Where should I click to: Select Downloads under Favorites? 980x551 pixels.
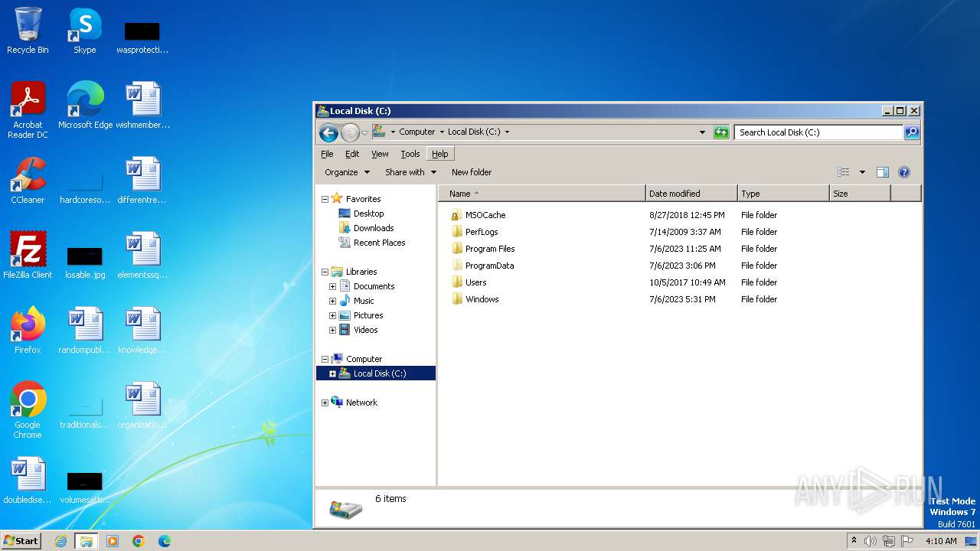tap(366, 228)
